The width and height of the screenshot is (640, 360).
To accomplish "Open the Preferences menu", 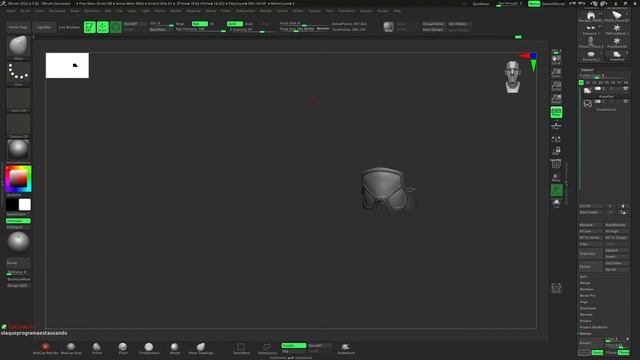I will (x=245, y=11).
